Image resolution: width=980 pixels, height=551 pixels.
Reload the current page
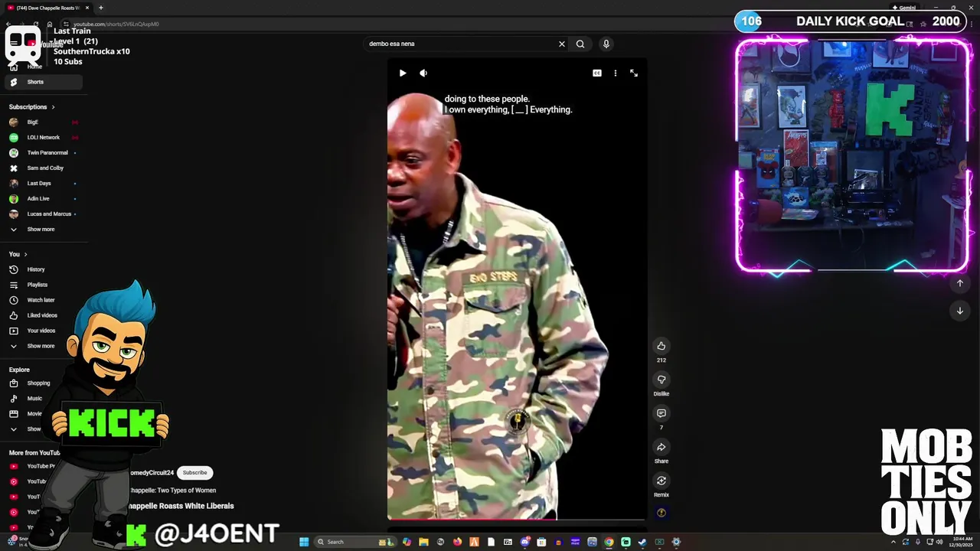pos(36,24)
